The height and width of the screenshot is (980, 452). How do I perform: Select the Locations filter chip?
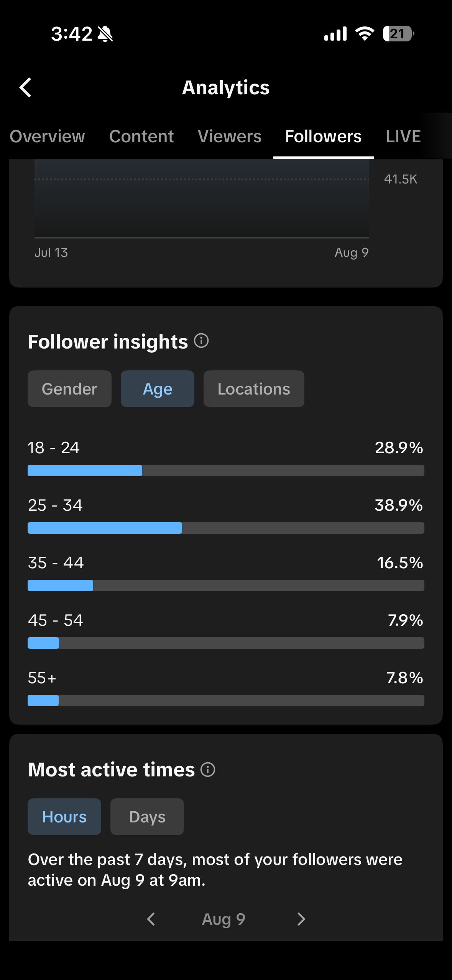click(x=254, y=389)
